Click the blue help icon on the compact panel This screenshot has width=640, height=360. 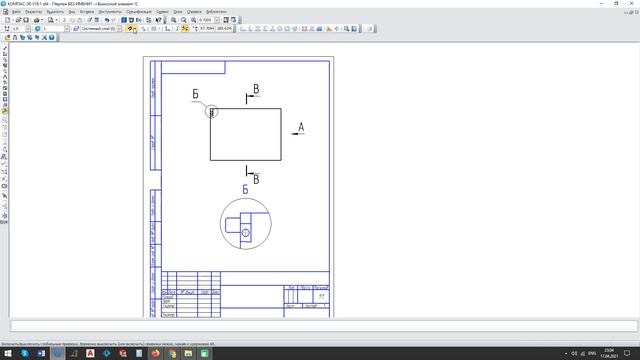[51, 37]
